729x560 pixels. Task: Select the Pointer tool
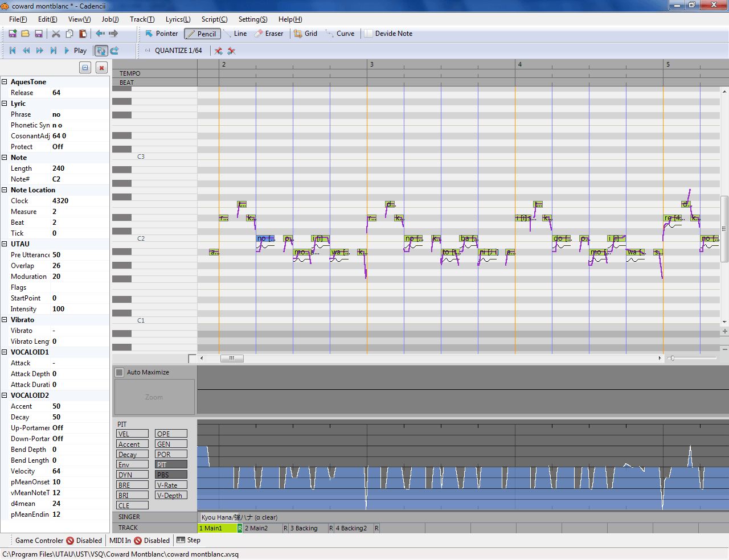(x=161, y=34)
